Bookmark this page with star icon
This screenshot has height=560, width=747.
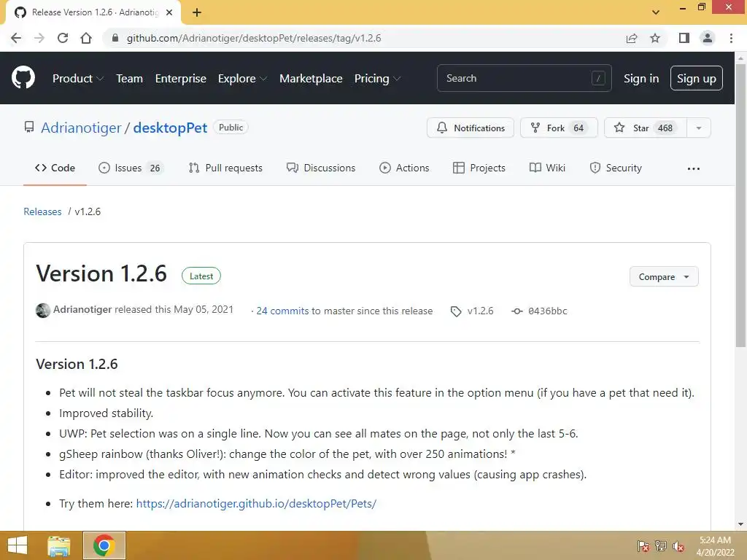(655, 38)
